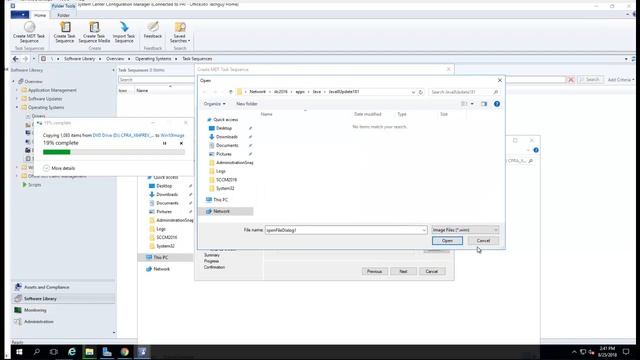This screenshot has height=360, width=640.
Task: Toggle the preview pane in Open dialog
Action: click(484, 104)
